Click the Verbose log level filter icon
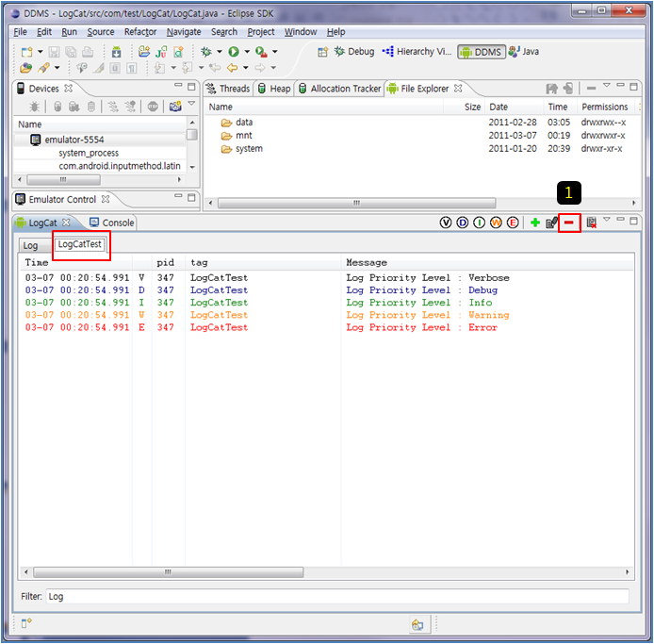Viewport: 654px width, 644px height. click(447, 223)
